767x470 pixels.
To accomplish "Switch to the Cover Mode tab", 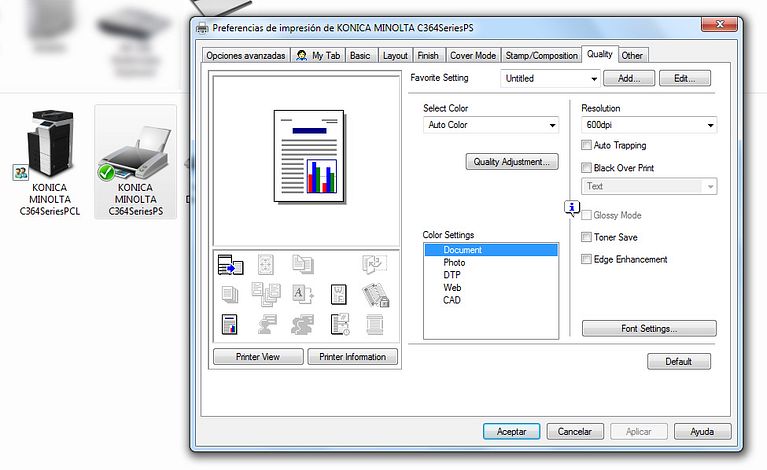I will point(473,55).
